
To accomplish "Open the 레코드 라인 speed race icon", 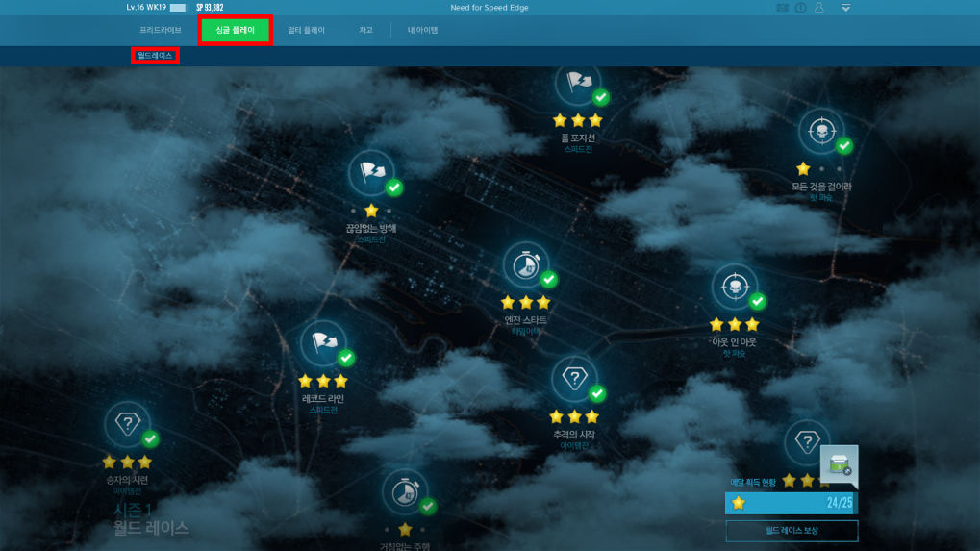I will 323,343.
